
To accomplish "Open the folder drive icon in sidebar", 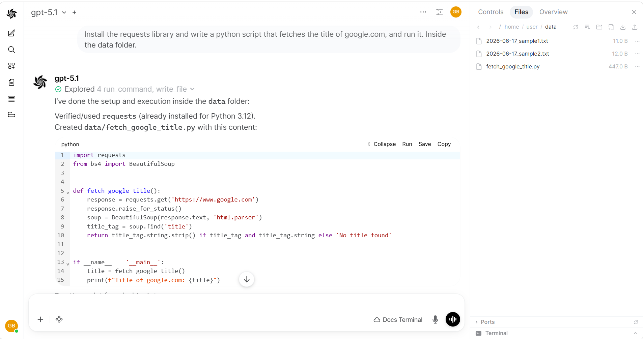I will pos(11,115).
